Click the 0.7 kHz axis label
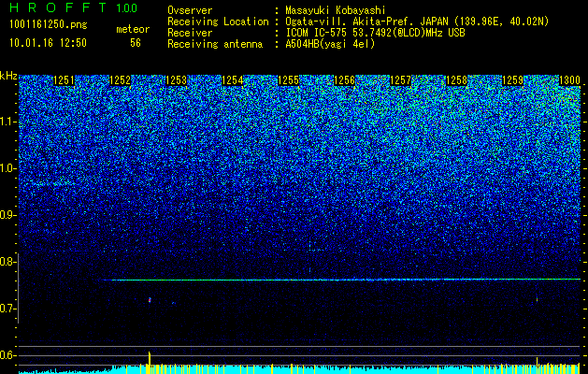This screenshot has height=374, width=588. click(x=7, y=309)
